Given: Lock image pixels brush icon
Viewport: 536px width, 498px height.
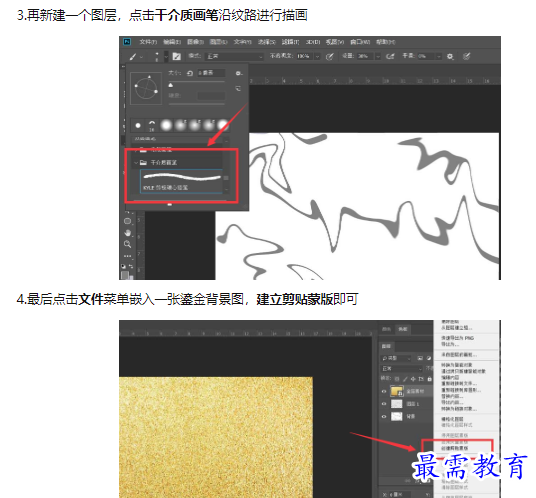Looking at the screenshot, I should pos(405,379).
